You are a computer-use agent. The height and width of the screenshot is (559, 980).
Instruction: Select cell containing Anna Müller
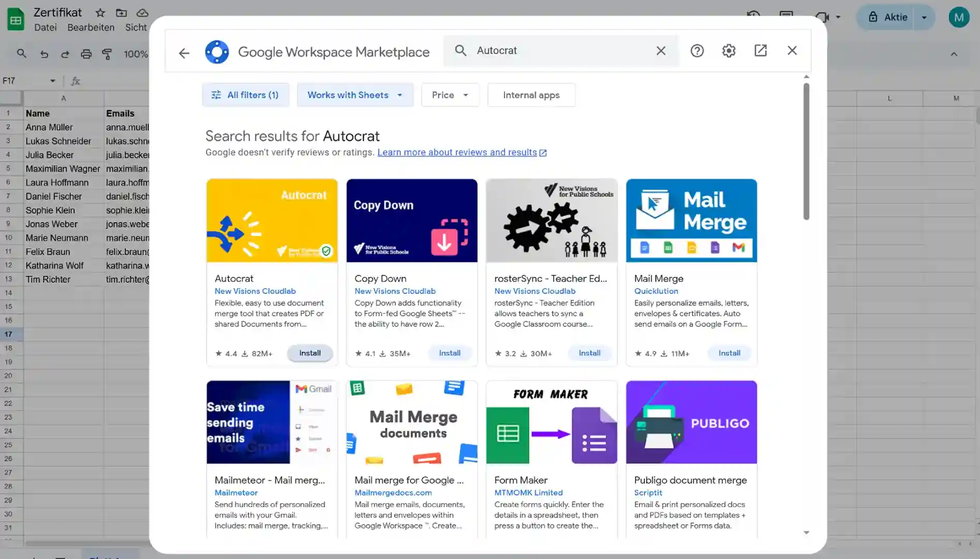(63, 127)
